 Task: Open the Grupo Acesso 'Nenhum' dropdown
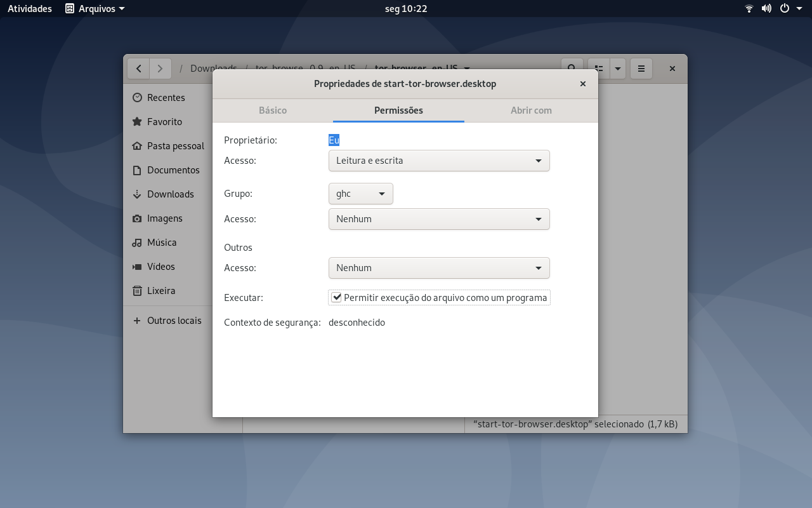point(439,219)
